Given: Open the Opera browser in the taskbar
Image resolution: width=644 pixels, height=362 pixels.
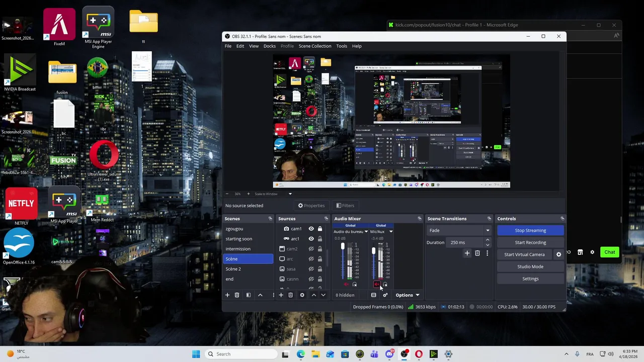Looking at the screenshot, I should coord(419,354).
